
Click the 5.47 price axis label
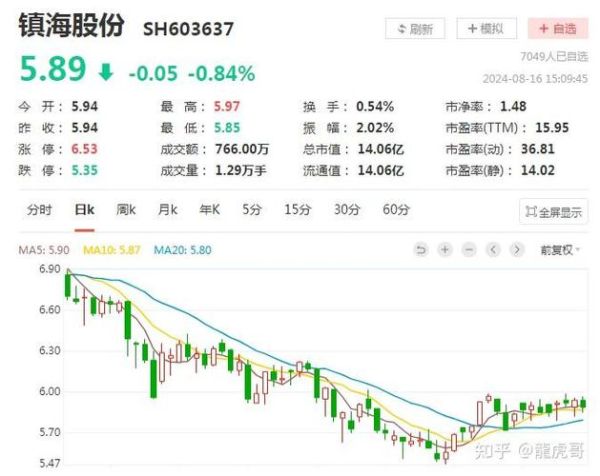click(x=50, y=463)
